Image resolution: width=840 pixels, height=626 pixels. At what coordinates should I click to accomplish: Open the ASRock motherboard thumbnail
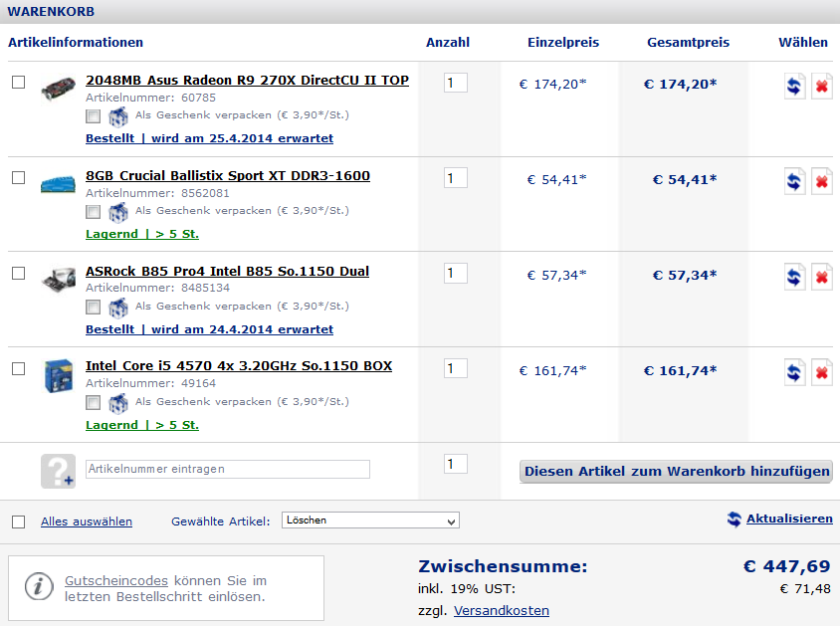pos(59,280)
